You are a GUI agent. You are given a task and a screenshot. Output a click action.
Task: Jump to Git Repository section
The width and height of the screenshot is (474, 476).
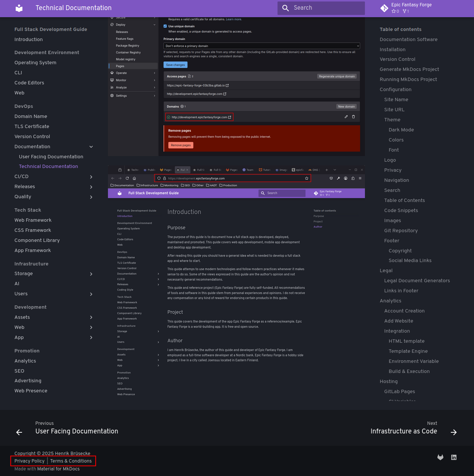pyautogui.click(x=401, y=231)
